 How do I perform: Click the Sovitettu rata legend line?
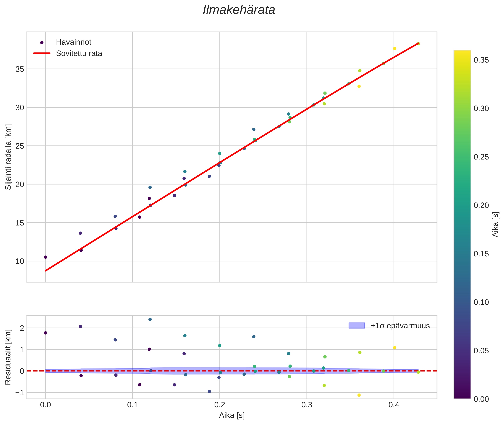42,53
